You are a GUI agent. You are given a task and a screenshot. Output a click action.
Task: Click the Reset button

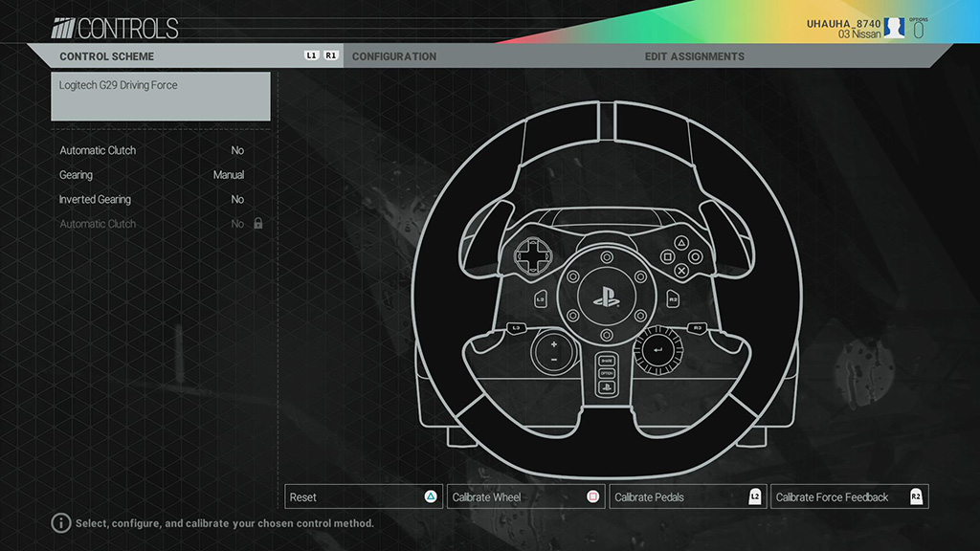364,497
